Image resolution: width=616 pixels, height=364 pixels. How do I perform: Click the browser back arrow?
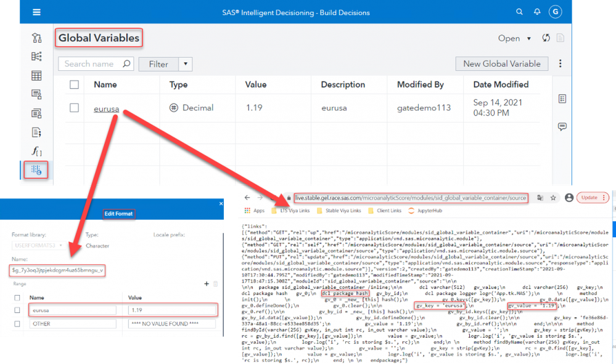tap(247, 198)
